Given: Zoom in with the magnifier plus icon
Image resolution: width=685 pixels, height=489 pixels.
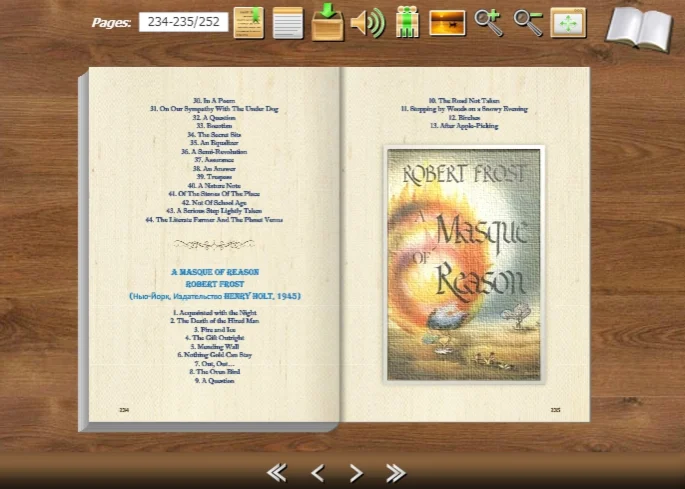Looking at the screenshot, I should (x=488, y=23).
